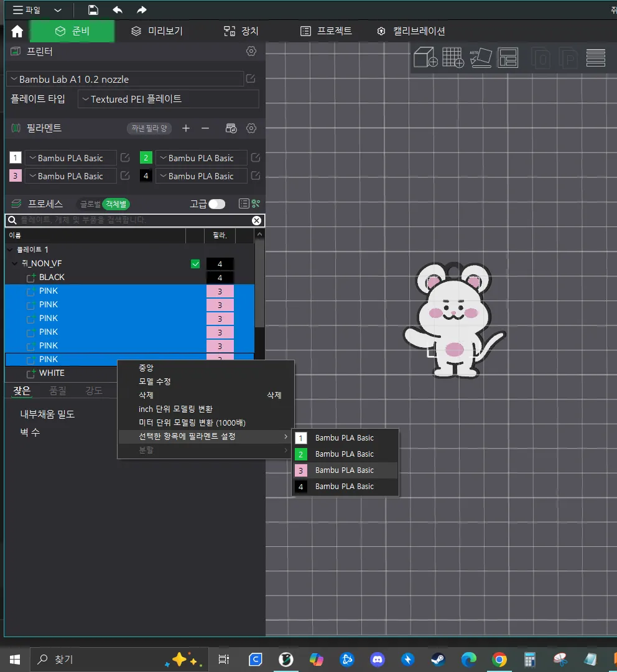Open 선택한 항목에 필라멘트 설정 submenu

pyautogui.click(x=206, y=436)
